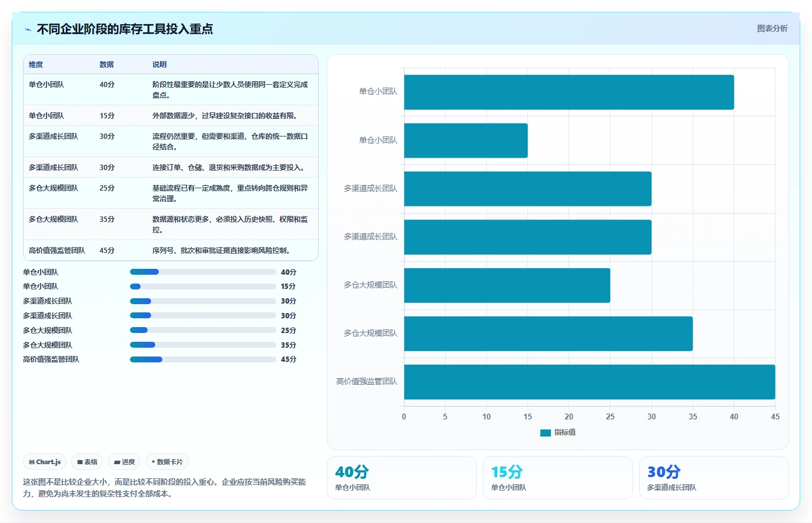Click the 45分 cell in the table
The image size is (812, 523).
107,251
